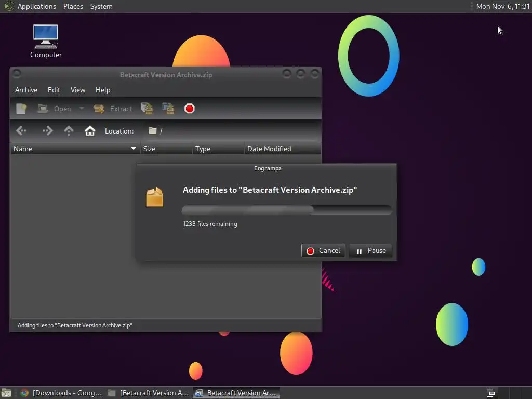Switch to Betacraft Version folder taskbar item
Viewport: 532px width, 399px height.
149,393
